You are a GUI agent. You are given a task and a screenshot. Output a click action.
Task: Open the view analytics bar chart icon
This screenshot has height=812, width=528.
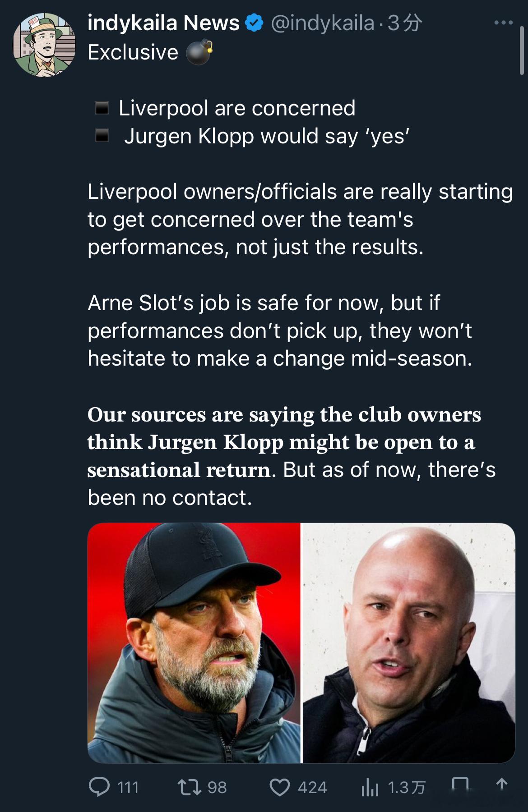[370, 787]
